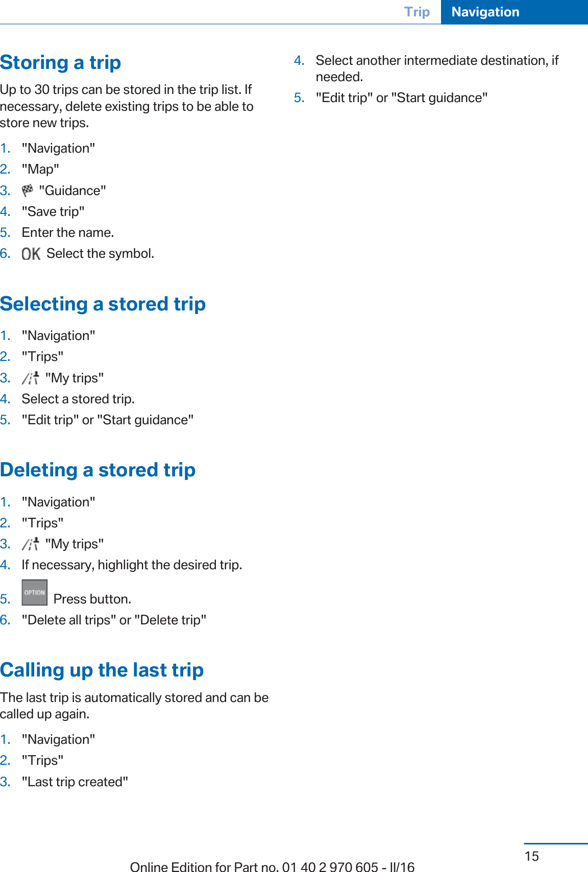Click page number 15

click(532, 856)
